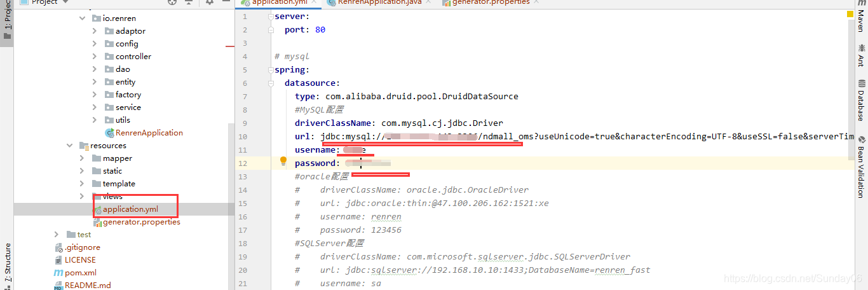Viewport: 868px width, 290px height.
Task: Click the dao folder icon
Action: (x=109, y=69)
